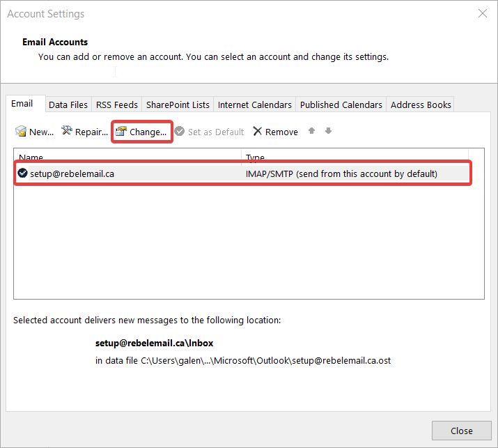Move account down with arrow icon
This screenshot has height=448, width=498.
[328, 130]
